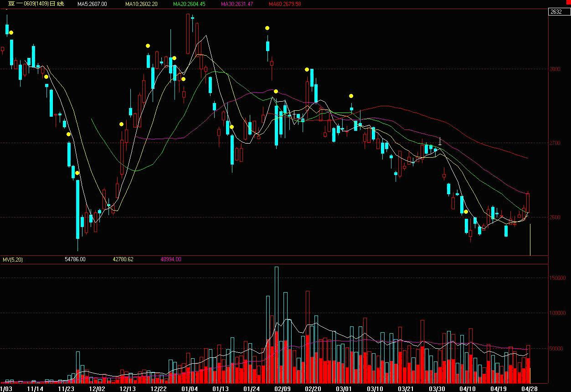Click the small red square in top-right corner
Image resolution: width=571 pixels, height=392 pixels.
(567, 2)
